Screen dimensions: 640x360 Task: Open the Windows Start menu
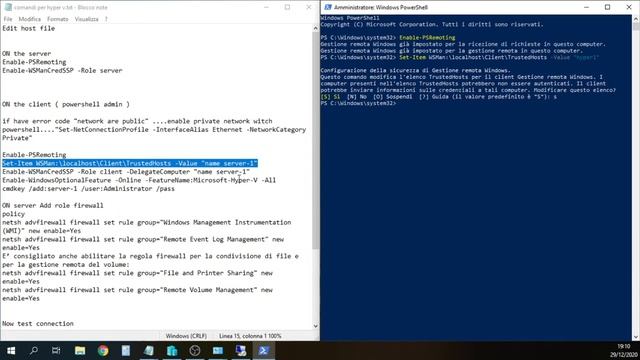(x=11, y=351)
